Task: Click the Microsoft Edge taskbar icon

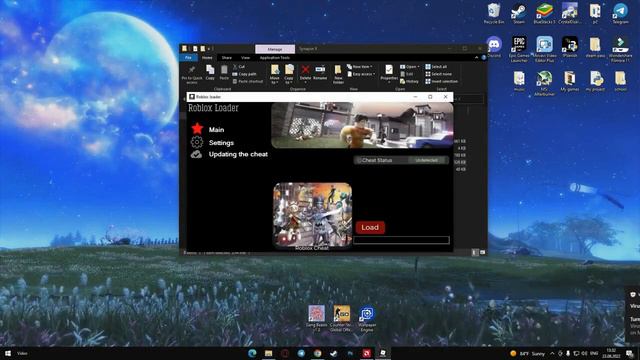Action: pos(252,353)
